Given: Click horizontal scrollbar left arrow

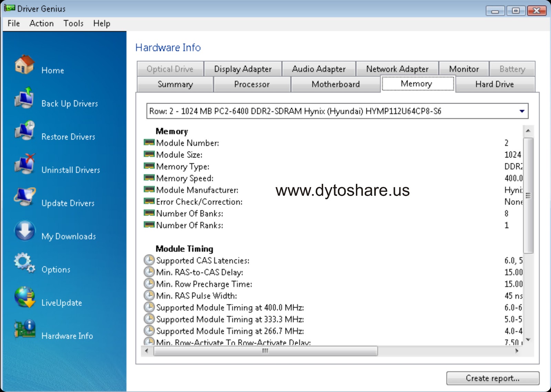Looking at the screenshot, I should 147,351.
